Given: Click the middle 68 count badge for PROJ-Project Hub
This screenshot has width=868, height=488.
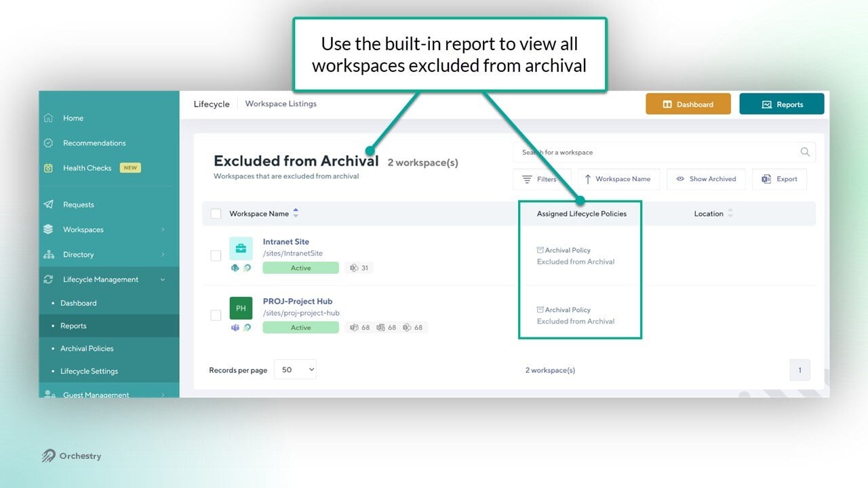Looking at the screenshot, I should pyautogui.click(x=386, y=327).
